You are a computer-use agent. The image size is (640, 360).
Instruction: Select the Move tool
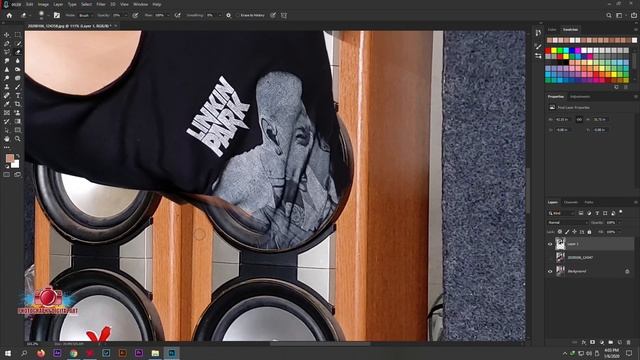[7, 35]
